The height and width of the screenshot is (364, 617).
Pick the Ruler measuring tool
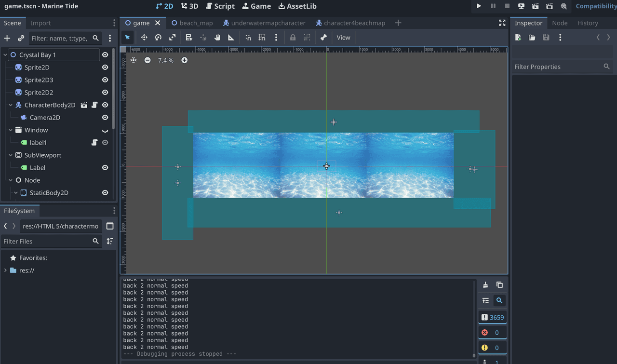(x=231, y=38)
